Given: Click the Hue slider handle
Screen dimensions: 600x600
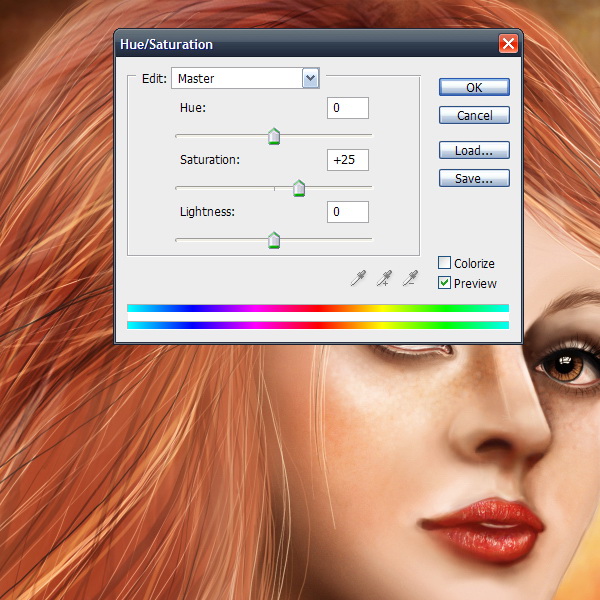Looking at the screenshot, I should [274, 137].
